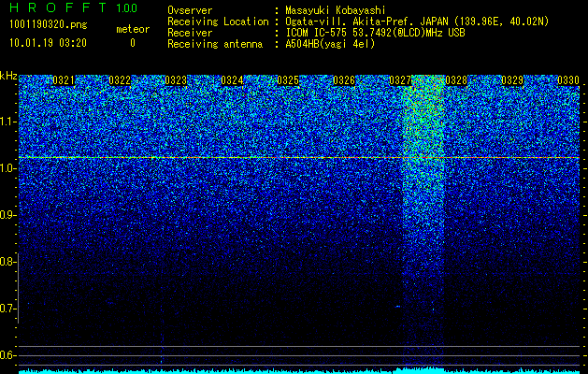Click the HROFFT 1.0.0 title text
The width and height of the screenshot is (588, 374).
click(x=74, y=7)
